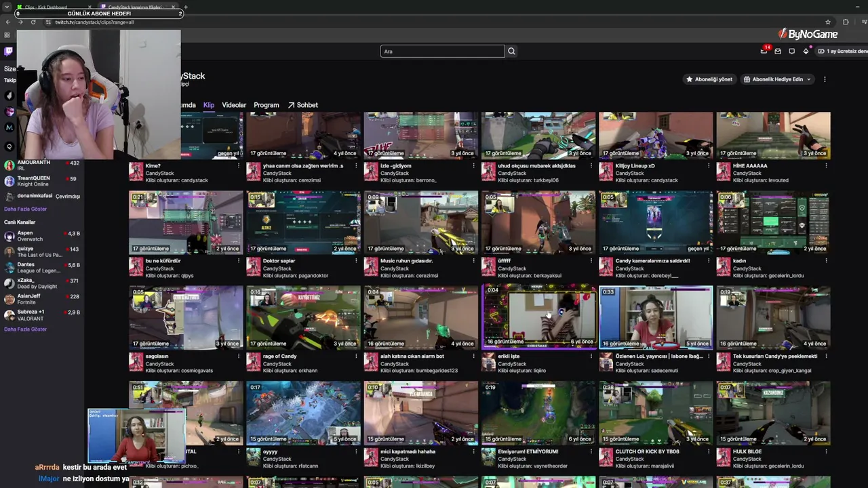Click Aspen channel avatar in sidebar
This screenshot has width=868, height=488.
9,236
